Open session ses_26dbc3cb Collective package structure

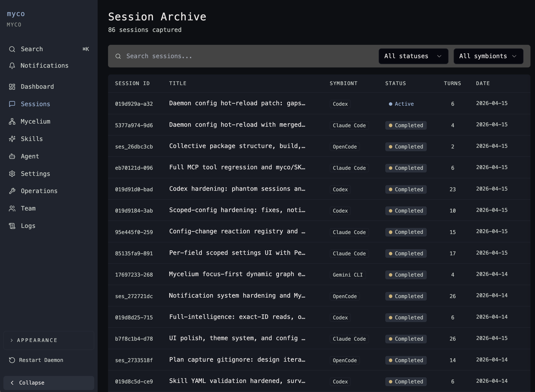237,146
